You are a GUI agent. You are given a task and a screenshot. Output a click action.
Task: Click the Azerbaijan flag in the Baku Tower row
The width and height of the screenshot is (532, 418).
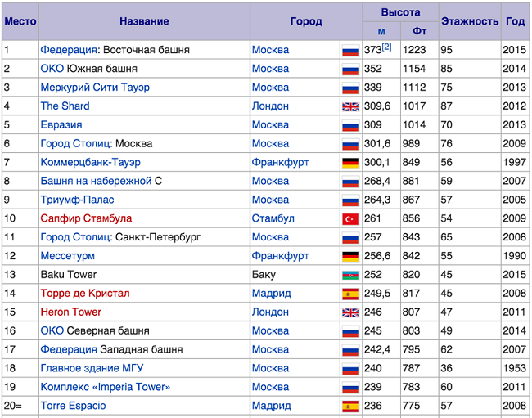point(350,276)
